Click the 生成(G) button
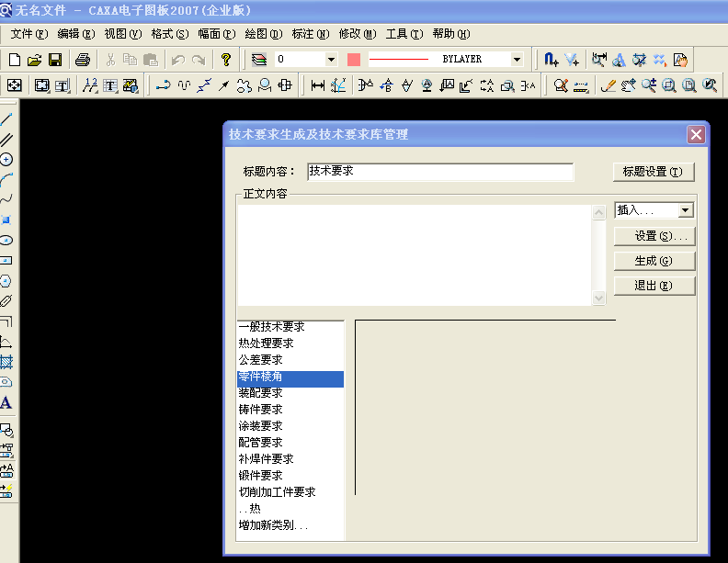 (x=654, y=261)
